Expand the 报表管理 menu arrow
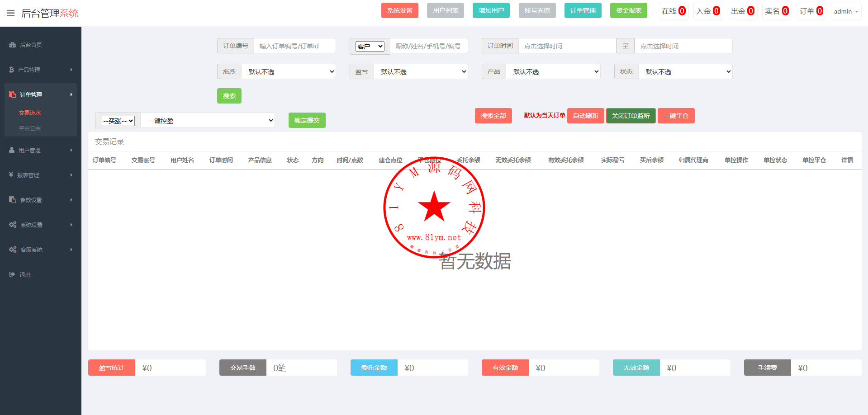The height and width of the screenshot is (415, 868). coord(71,175)
